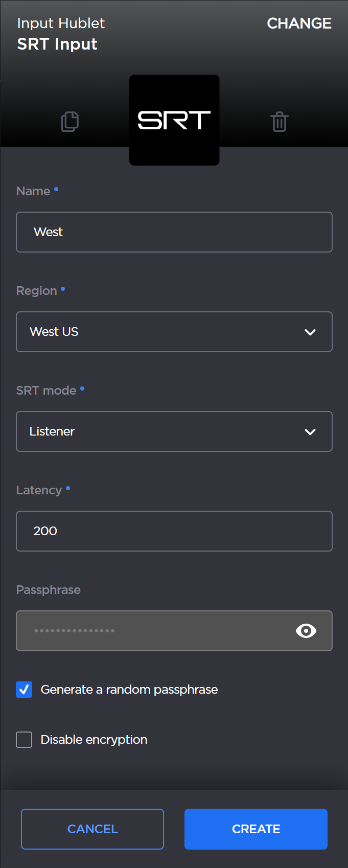Reveal the passphrase with the eye icon
The height and width of the screenshot is (868, 348).
[306, 631]
